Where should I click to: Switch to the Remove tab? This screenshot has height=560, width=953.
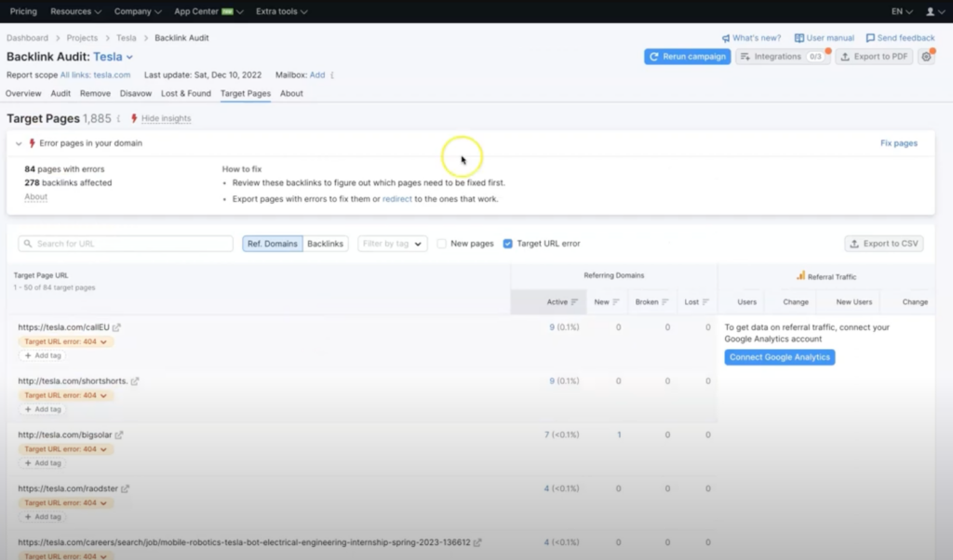tap(96, 94)
